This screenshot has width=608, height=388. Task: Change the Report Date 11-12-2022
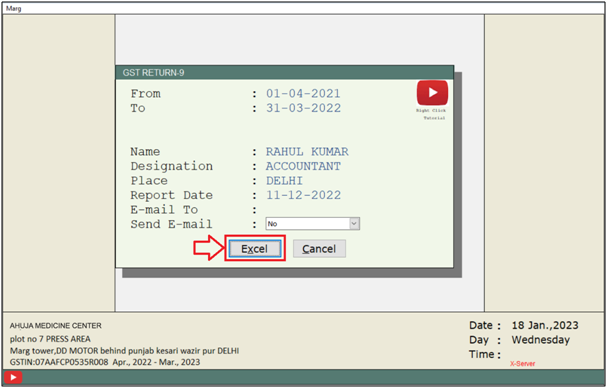[303, 195]
